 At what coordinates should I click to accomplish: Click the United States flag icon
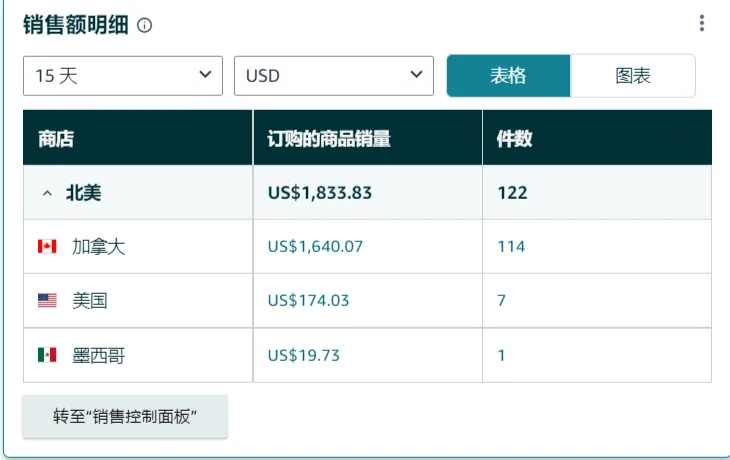47,300
